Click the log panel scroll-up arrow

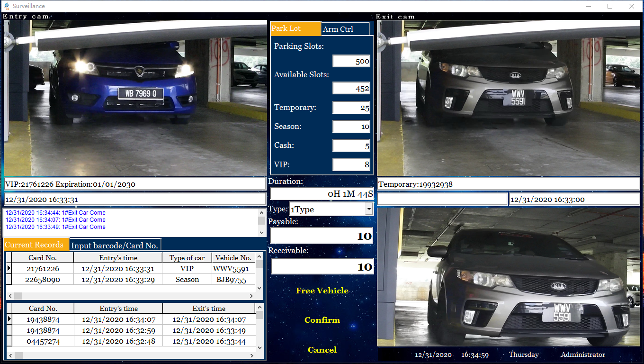pyautogui.click(x=261, y=213)
